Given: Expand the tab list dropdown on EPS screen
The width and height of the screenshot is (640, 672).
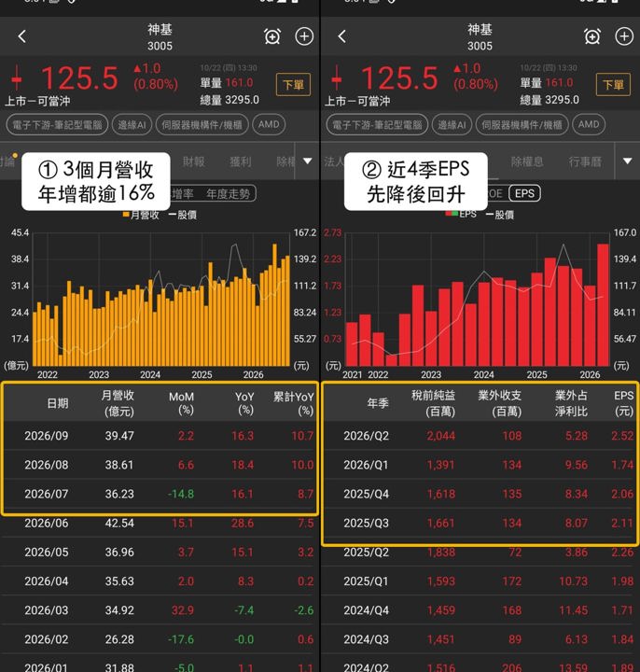Looking at the screenshot, I should [x=628, y=161].
